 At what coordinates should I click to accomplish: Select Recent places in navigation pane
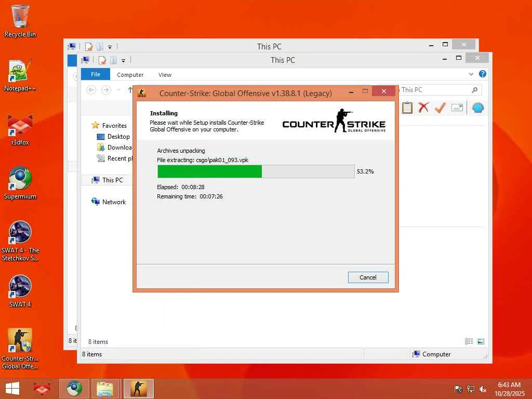point(114,158)
